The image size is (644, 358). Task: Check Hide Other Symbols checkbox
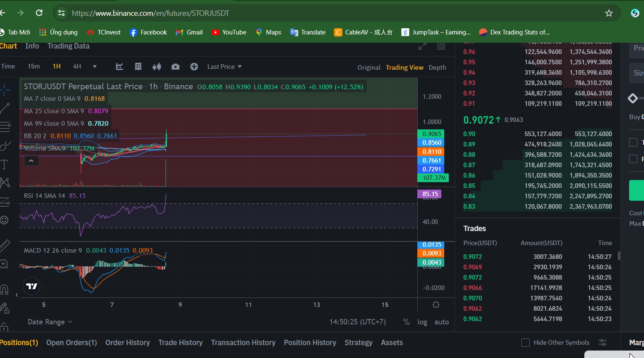point(525,343)
